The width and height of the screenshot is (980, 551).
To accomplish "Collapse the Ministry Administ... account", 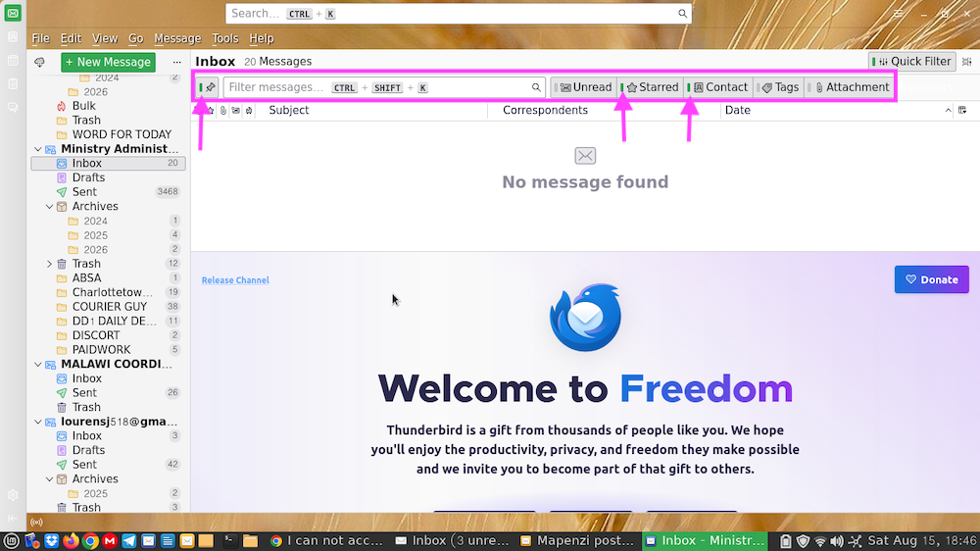I will (x=38, y=149).
